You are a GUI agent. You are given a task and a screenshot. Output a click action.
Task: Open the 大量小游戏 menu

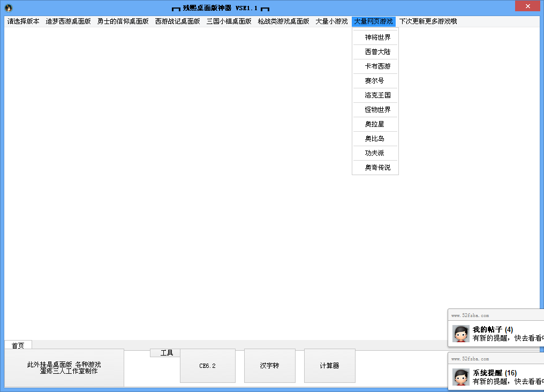[331, 22]
